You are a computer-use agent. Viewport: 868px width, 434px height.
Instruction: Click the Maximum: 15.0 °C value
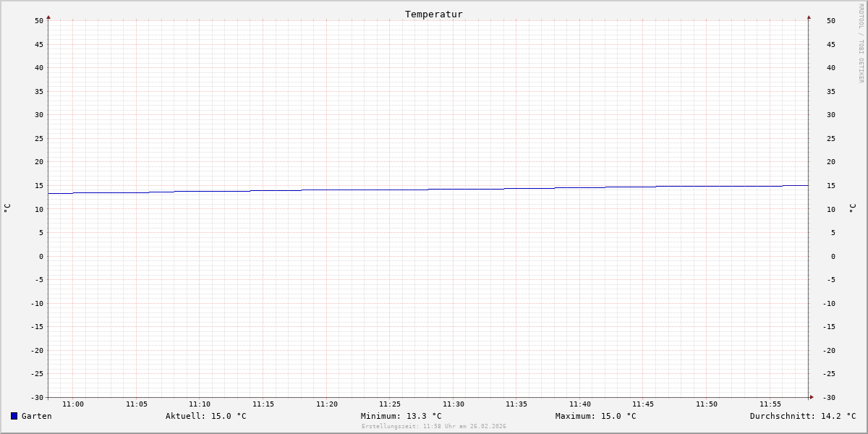click(x=596, y=416)
